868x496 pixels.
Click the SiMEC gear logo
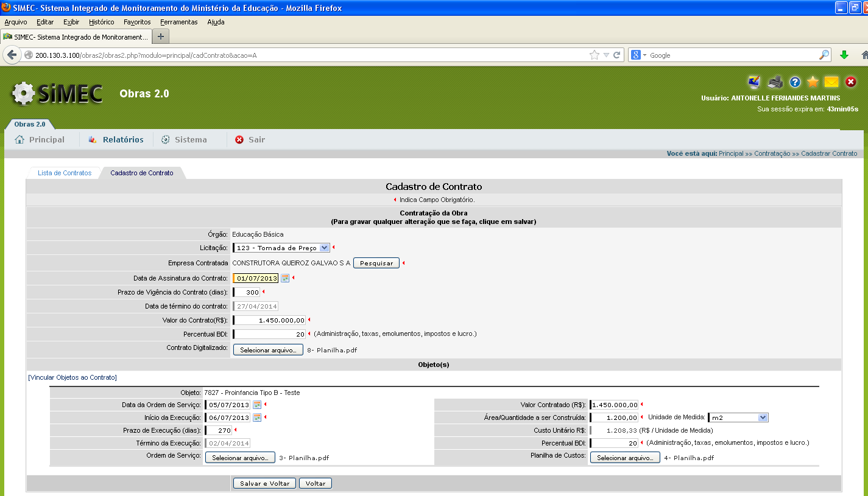click(57, 93)
